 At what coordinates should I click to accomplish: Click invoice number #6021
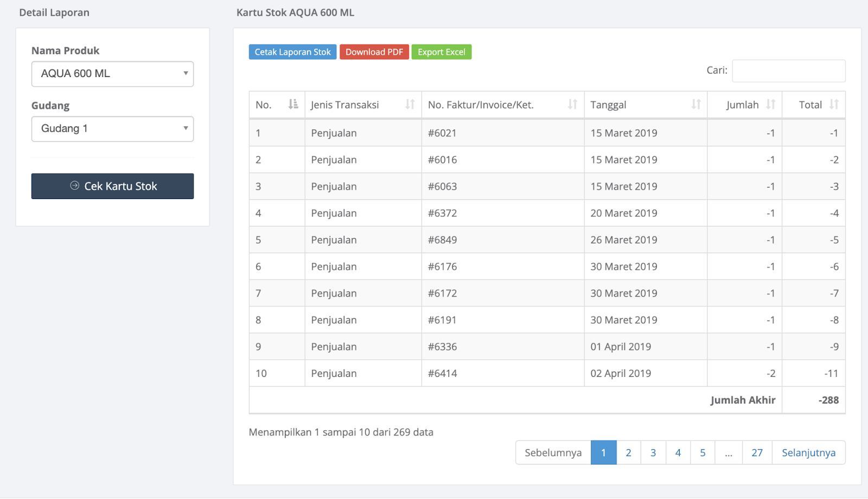442,133
